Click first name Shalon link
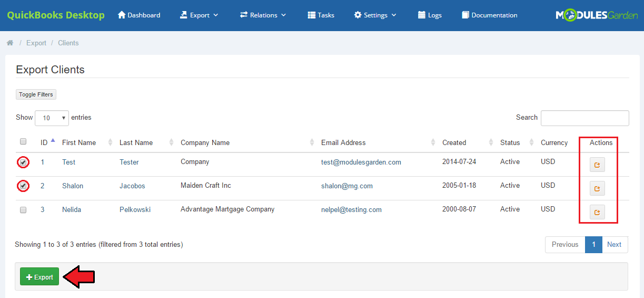 73,186
